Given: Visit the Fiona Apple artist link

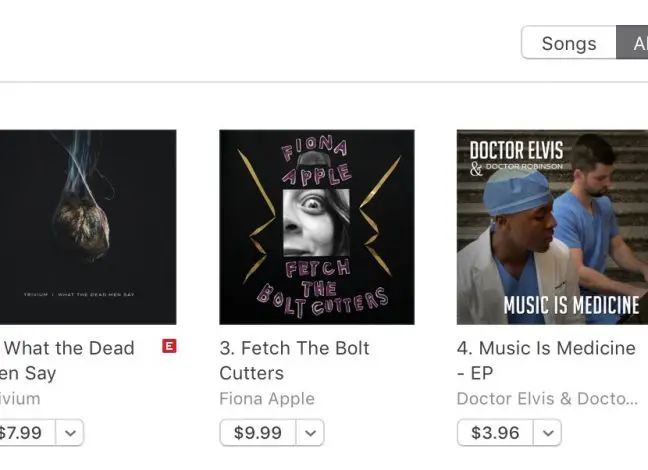Looking at the screenshot, I should tap(267, 399).
